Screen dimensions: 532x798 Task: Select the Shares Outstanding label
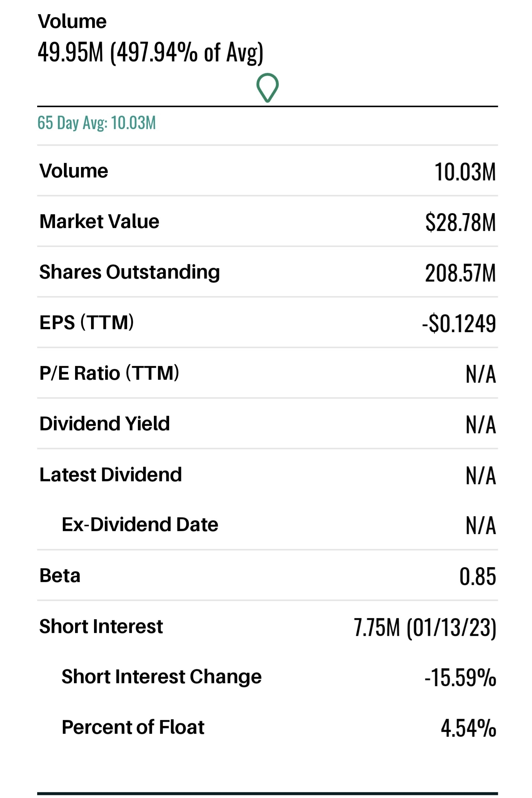(129, 272)
